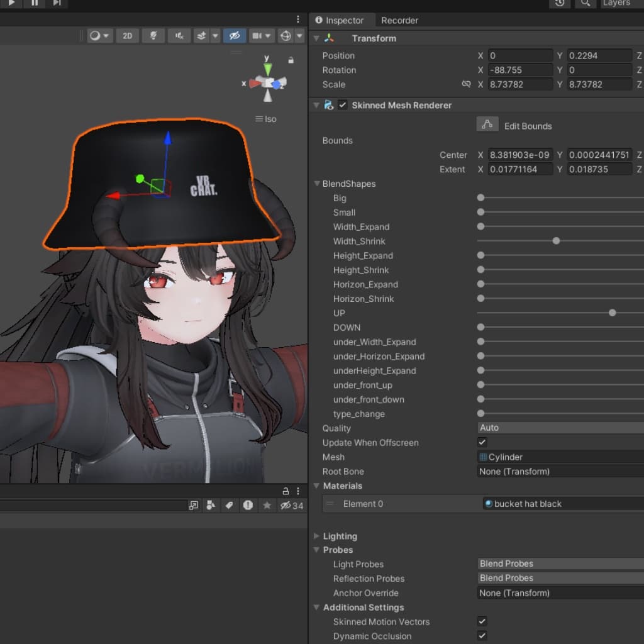Toggle the hidden packages count (34)
This screenshot has height=644, width=644.
[292, 506]
